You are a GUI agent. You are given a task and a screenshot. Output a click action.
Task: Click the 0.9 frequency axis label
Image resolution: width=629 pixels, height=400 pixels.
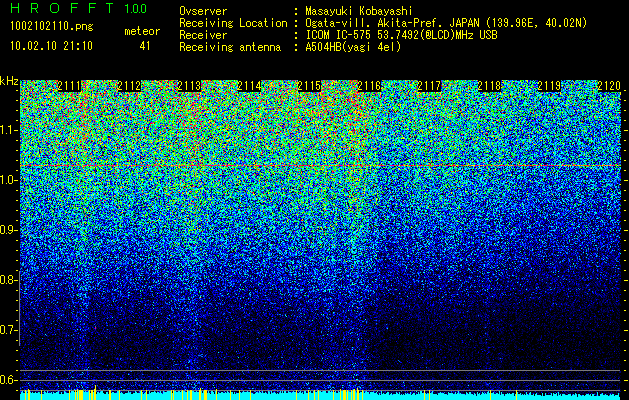click(x=9, y=230)
